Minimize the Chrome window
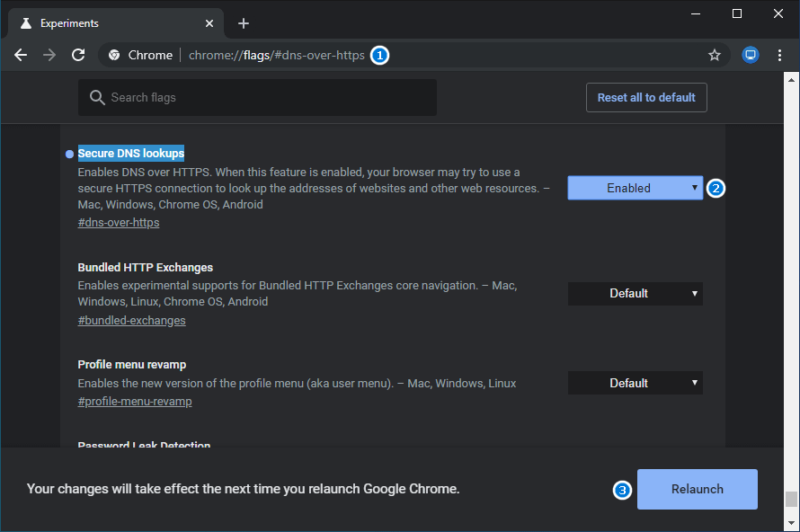The height and width of the screenshot is (532, 800). (696, 13)
